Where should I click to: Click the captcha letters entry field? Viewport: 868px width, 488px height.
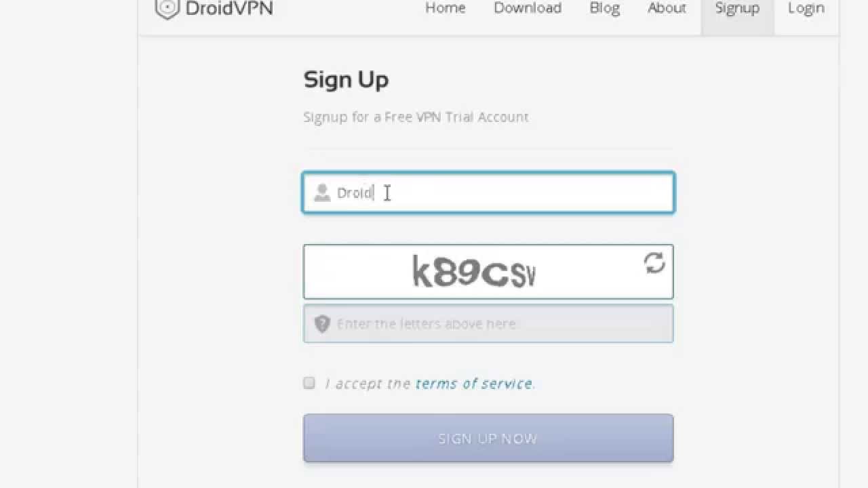(488, 323)
